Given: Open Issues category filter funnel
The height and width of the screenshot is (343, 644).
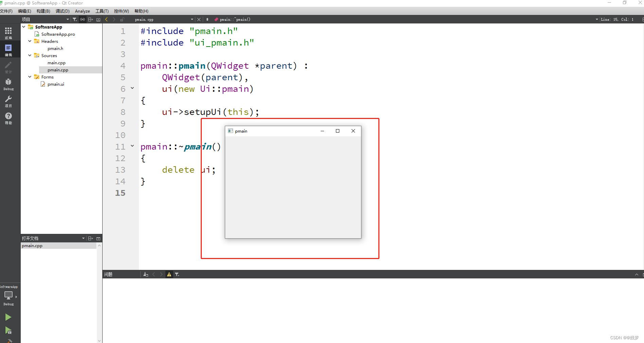Looking at the screenshot, I should point(177,274).
